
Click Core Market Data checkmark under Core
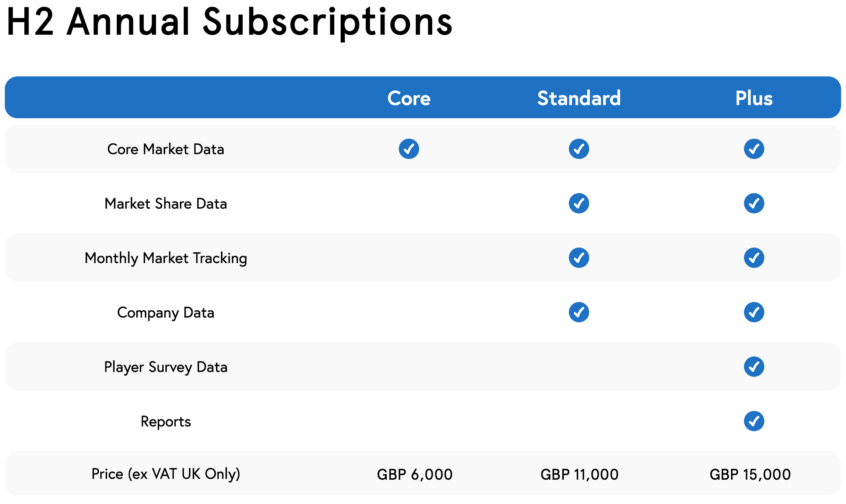[x=409, y=149]
